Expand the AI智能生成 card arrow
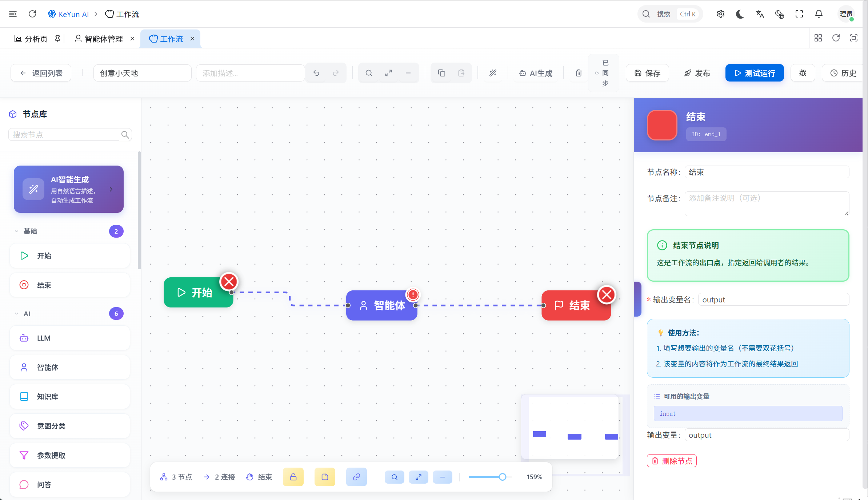Viewport: 868px width, 500px height. click(x=111, y=189)
